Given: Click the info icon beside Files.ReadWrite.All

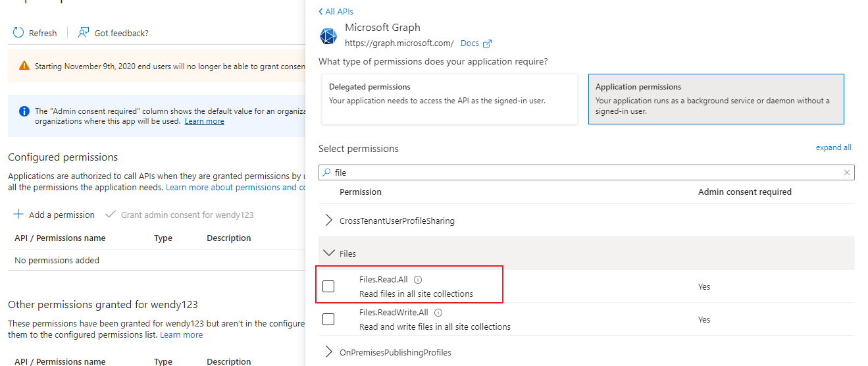Looking at the screenshot, I should (438, 313).
